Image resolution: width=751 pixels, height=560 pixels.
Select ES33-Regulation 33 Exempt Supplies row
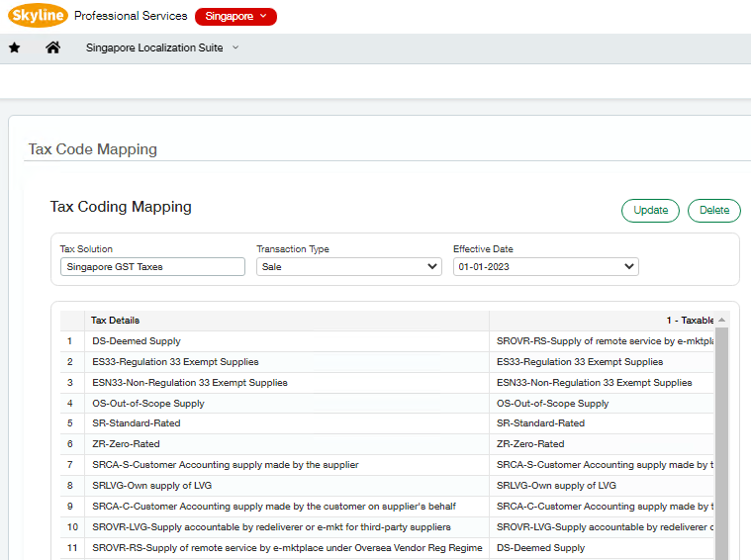coord(175,362)
